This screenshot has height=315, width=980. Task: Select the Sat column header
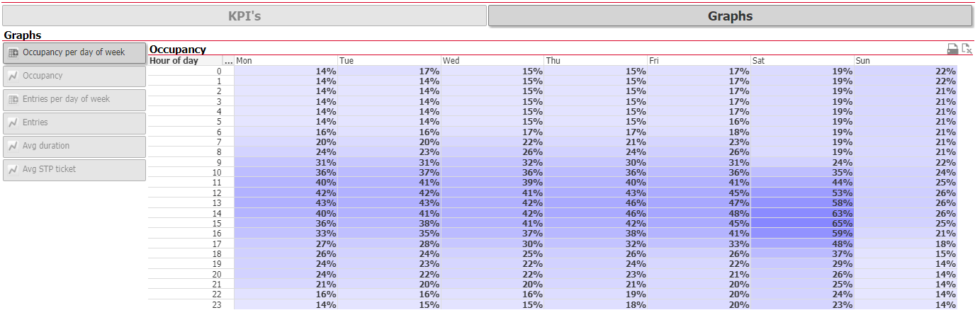coord(803,61)
